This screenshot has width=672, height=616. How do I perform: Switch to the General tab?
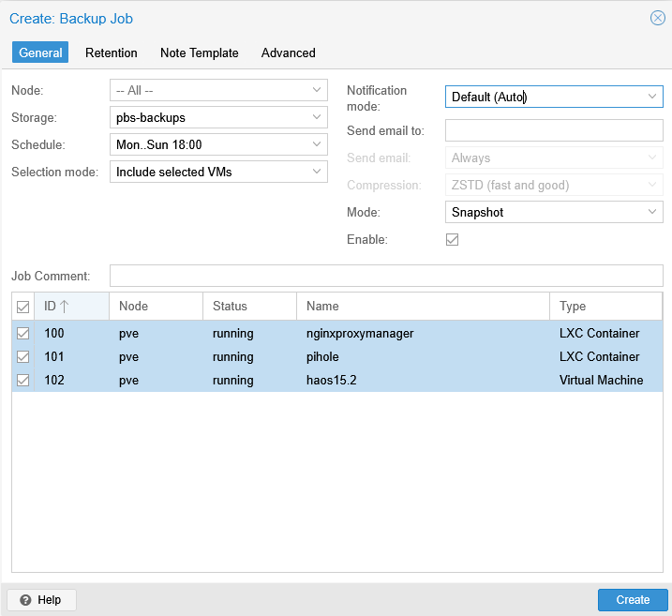40,53
